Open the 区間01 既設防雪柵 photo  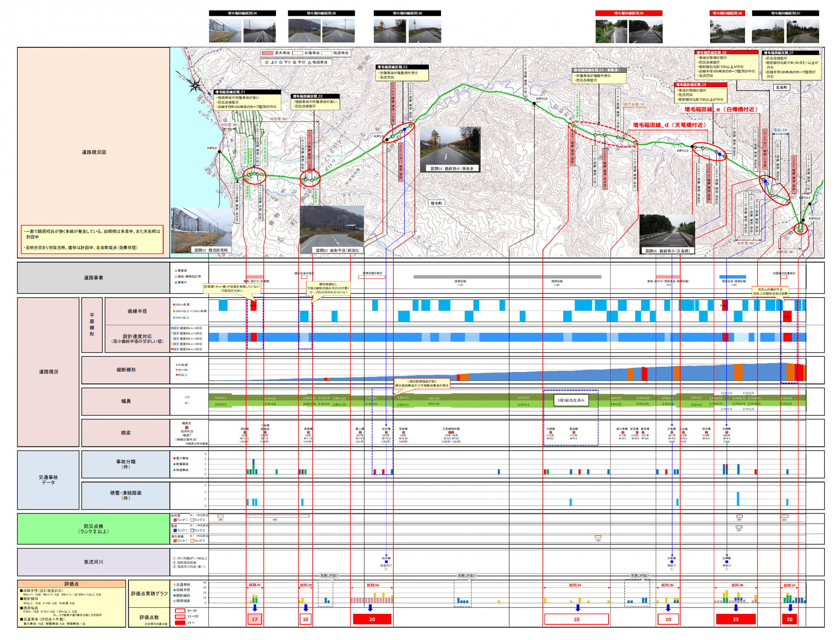click(202, 230)
